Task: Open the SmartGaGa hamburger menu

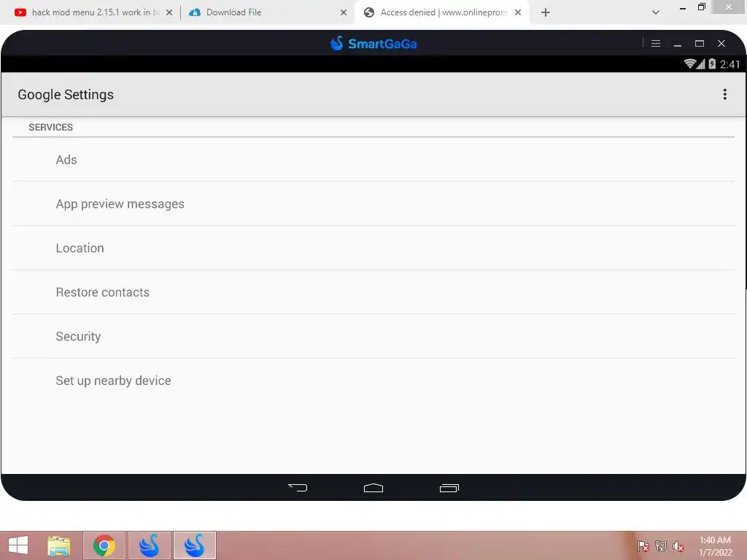Action: coord(656,43)
